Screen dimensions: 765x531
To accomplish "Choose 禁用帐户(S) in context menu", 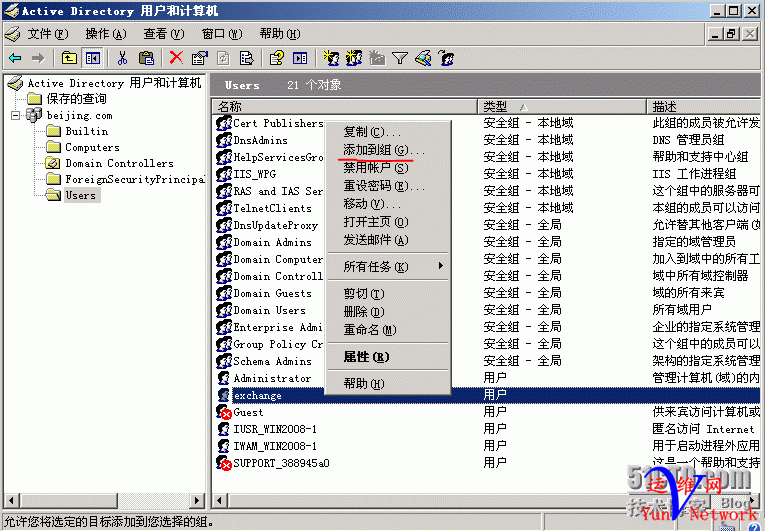I will (388, 168).
